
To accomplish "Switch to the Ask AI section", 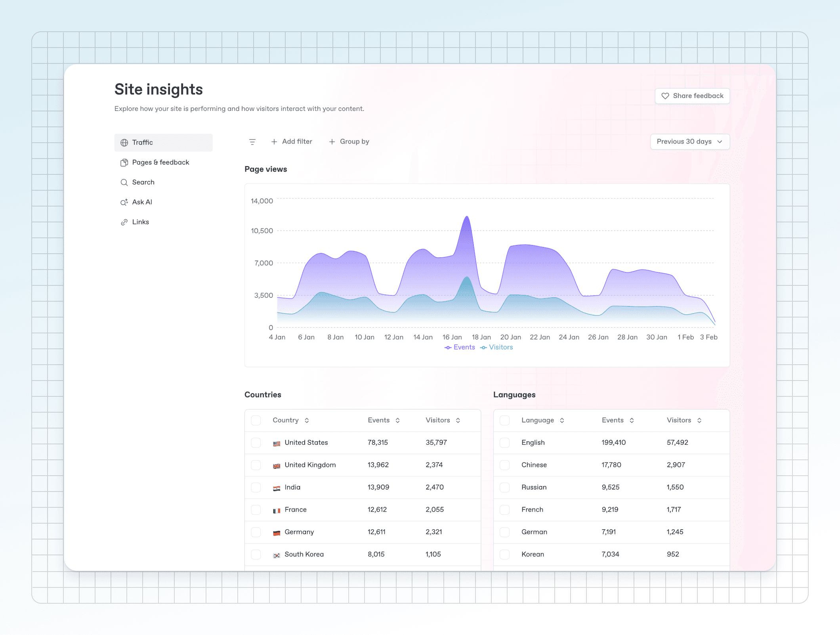I will tap(163, 202).
